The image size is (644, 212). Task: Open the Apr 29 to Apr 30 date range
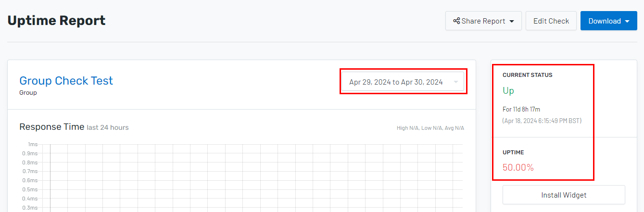click(403, 82)
